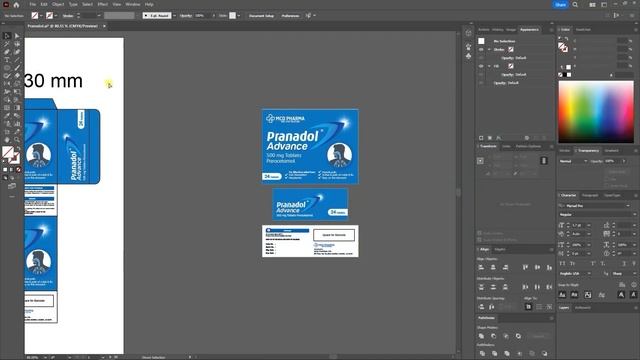Click Divide pathfinder icon

482,353
